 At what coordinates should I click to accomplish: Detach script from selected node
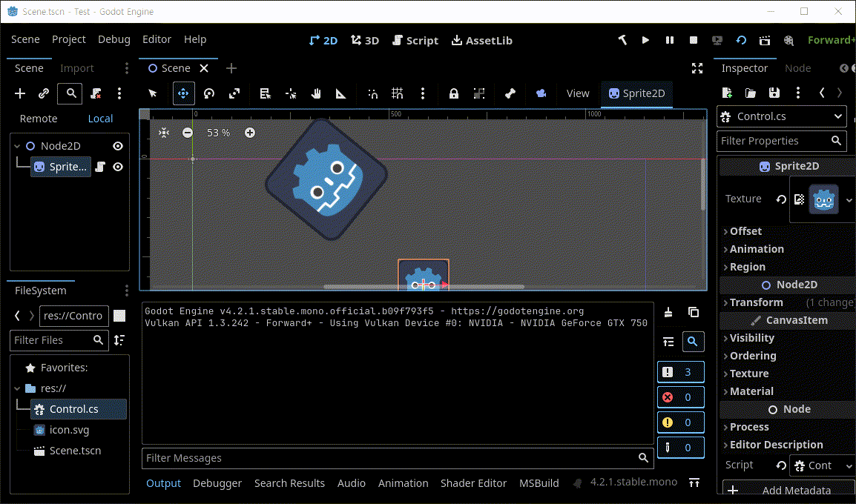point(96,93)
